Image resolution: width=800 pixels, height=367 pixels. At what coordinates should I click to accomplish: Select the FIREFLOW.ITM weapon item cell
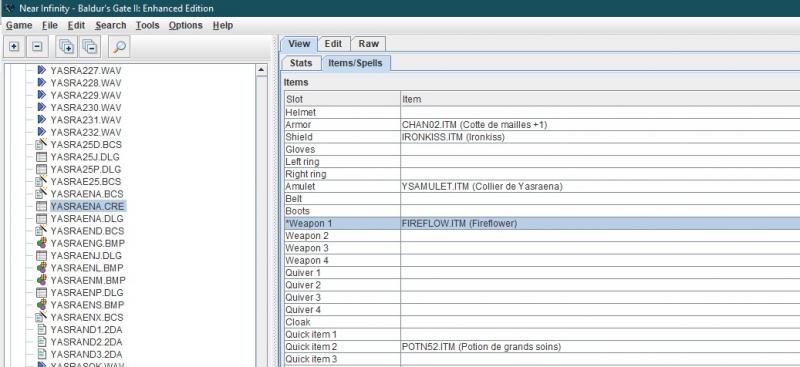click(601, 223)
